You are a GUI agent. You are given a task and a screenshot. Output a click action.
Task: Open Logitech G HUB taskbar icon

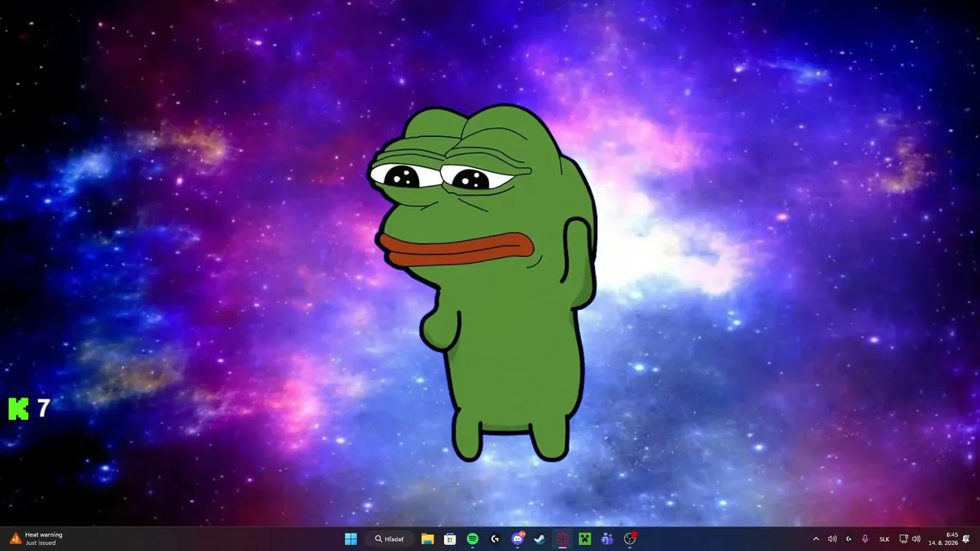[495, 539]
